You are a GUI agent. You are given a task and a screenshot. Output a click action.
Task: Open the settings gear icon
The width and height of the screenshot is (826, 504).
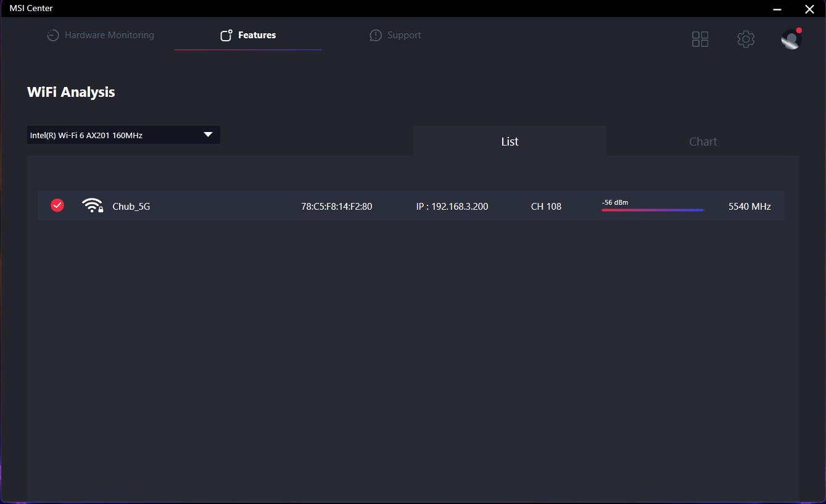(746, 39)
